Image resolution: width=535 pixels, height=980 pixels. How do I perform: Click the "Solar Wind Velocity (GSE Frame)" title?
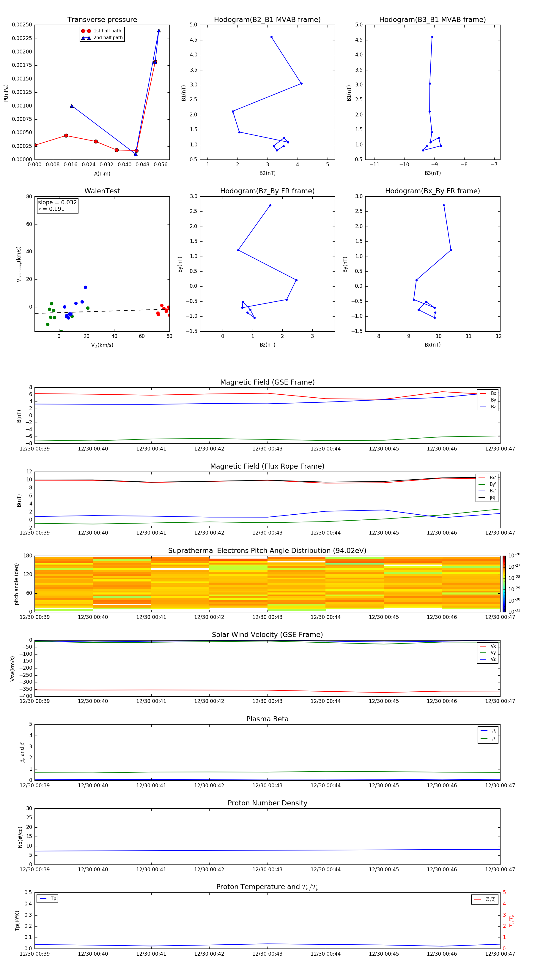coord(267,635)
